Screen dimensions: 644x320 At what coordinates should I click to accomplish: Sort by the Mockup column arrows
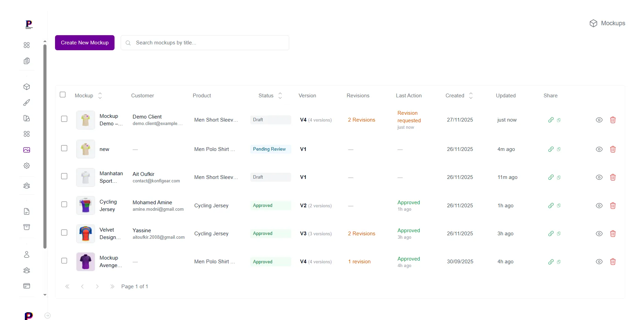[100, 96]
